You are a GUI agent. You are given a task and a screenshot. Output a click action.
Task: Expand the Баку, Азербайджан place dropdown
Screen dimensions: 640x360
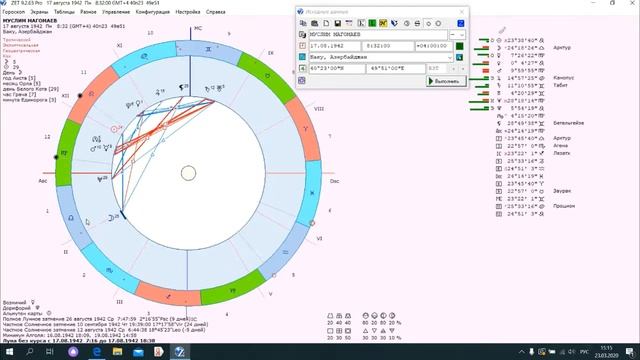point(450,57)
